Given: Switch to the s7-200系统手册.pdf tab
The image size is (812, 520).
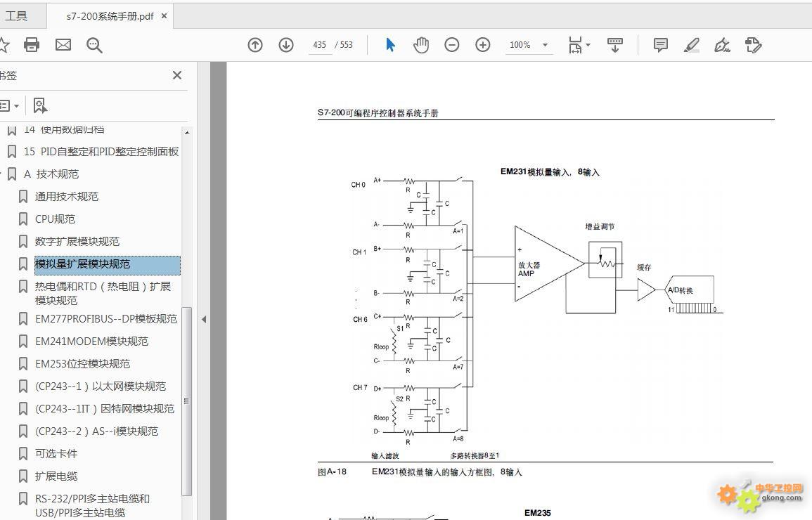Looking at the screenshot, I should (110, 16).
